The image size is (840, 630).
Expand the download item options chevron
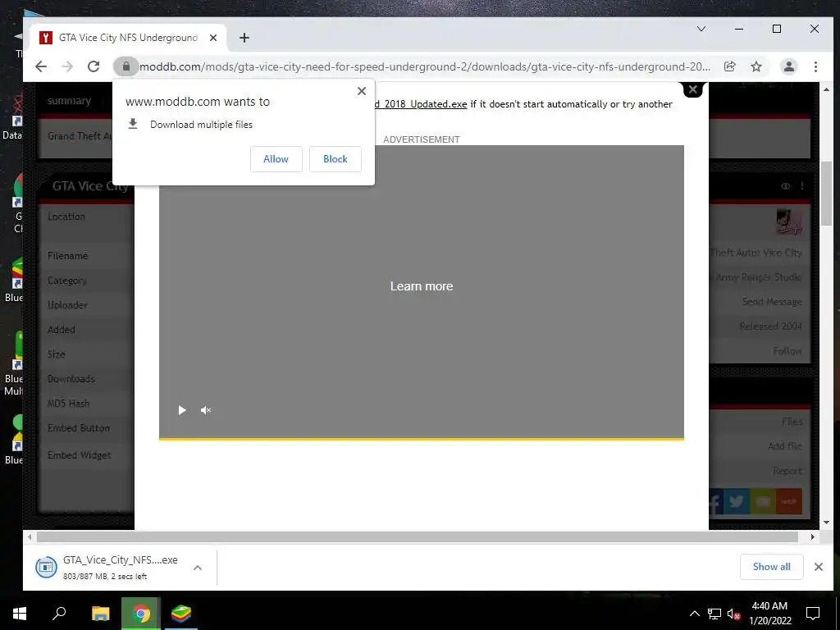198,568
